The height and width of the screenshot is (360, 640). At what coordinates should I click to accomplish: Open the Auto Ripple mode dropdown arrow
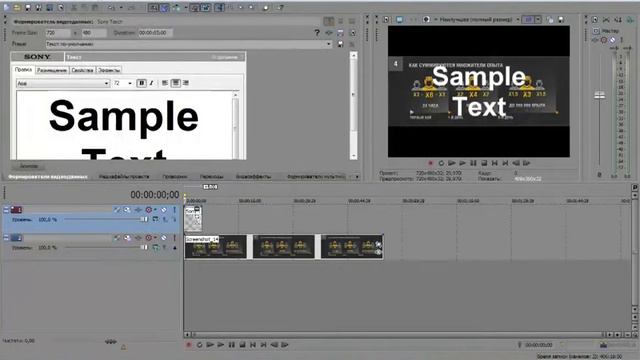(186, 7)
